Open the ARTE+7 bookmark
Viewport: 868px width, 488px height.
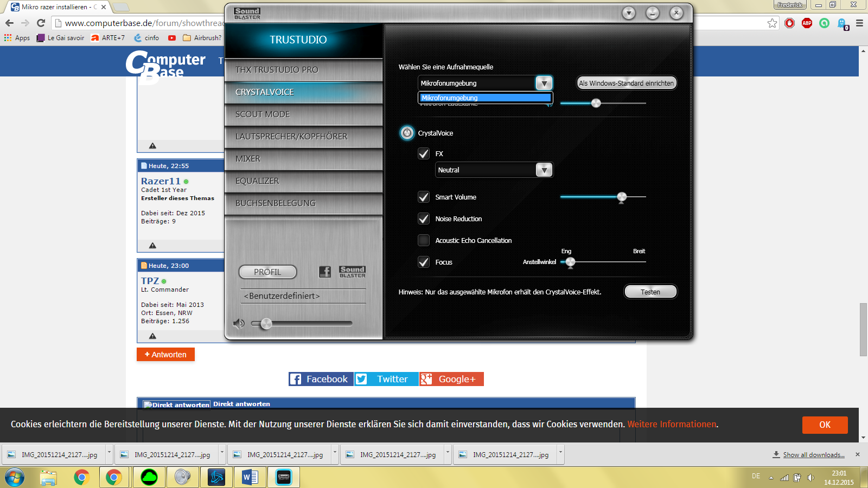[108, 38]
